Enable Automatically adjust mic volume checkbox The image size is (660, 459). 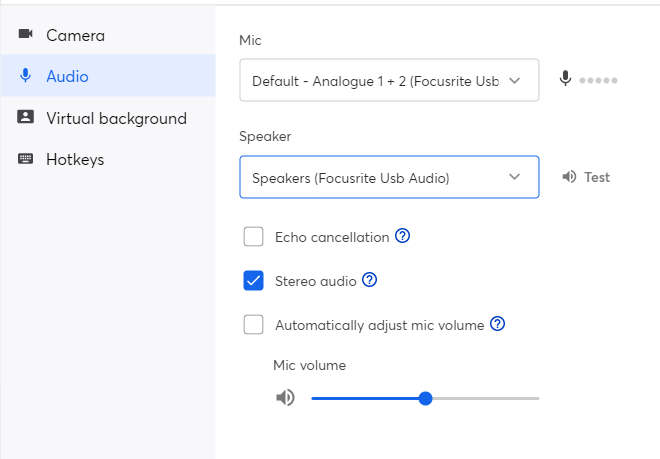pos(254,324)
